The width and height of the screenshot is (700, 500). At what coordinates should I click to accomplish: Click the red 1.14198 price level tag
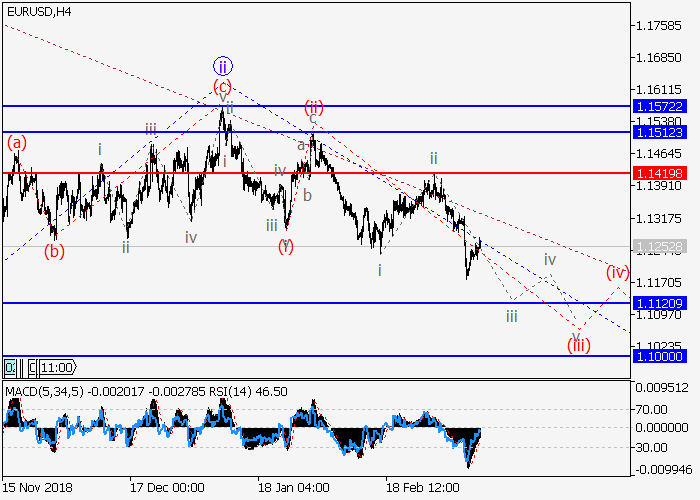click(659, 173)
